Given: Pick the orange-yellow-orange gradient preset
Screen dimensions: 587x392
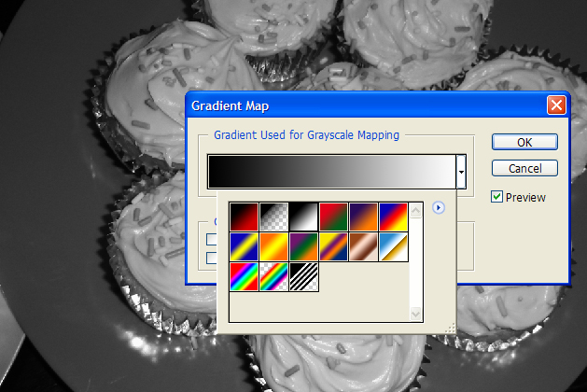Looking at the screenshot, I should tap(274, 246).
